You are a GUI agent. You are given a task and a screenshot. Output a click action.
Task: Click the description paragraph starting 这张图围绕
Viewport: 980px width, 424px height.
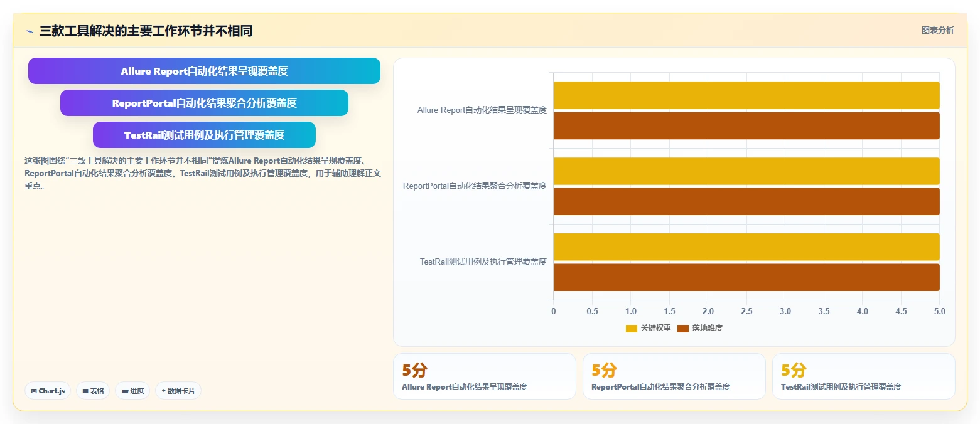coord(202,173)
